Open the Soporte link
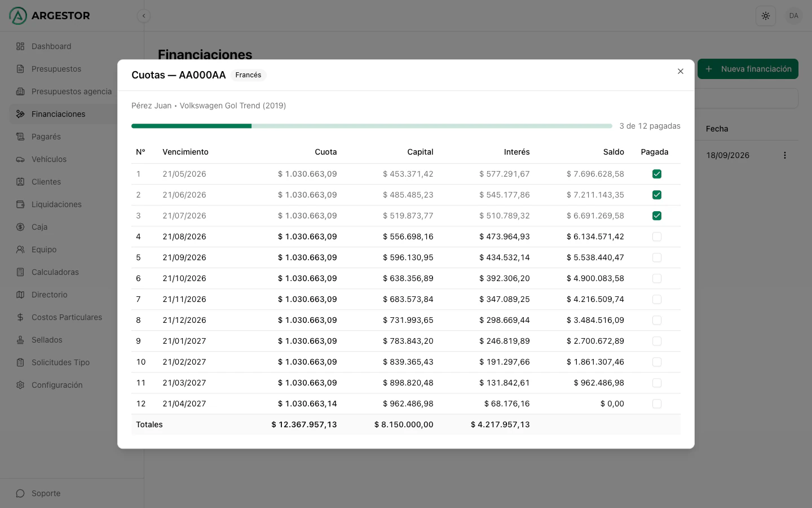This screenshot has height=508, width=812. pyautogui.click(x=46, y=493)
